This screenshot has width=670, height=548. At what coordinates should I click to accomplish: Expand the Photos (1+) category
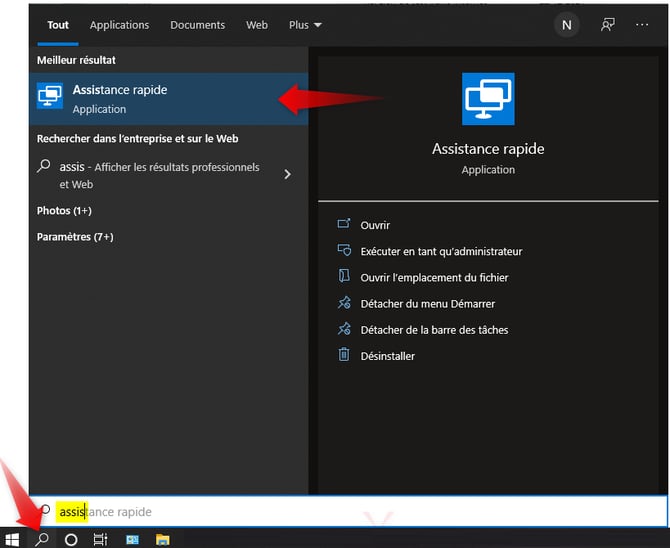click(x=64, y=211)
